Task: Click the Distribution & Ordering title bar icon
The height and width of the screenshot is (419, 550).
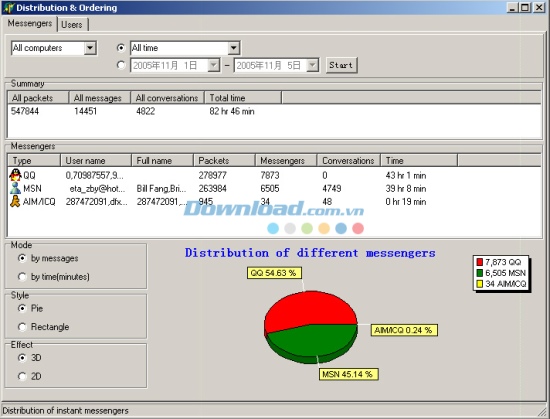Action: point(8,8)
